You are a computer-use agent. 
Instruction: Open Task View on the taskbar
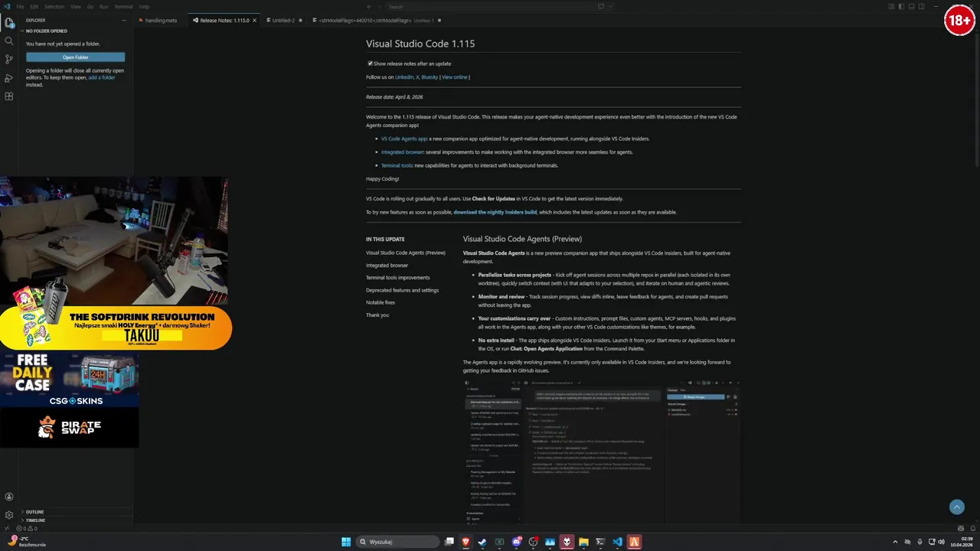point(449,542)
